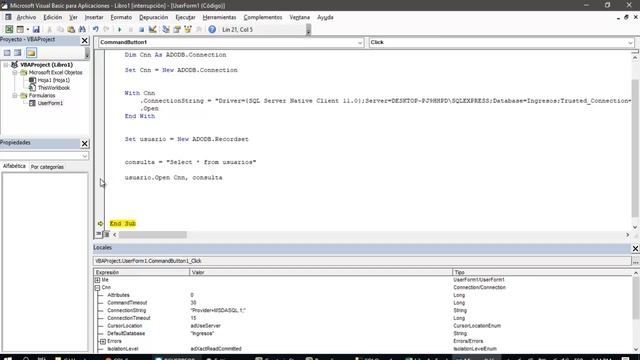The height and width of the screenshot is (360, 640).
Task: Click Insert UserForm toolbar icon
Action: pyautogui.click(x=20, y=29)
